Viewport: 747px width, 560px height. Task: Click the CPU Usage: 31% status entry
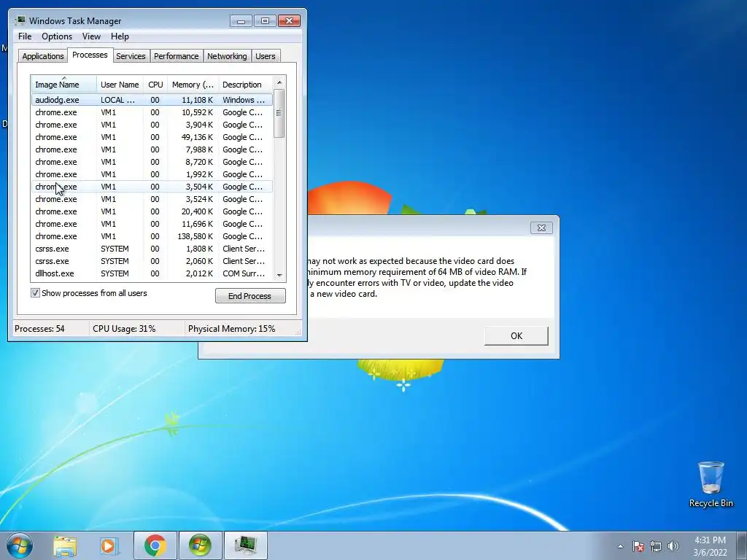124,329
